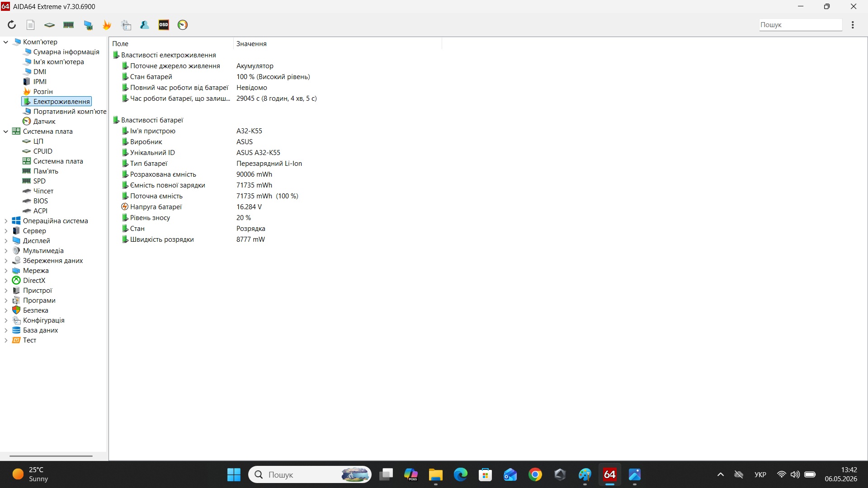This screenshot has height=488, width=868.
Task: Expand the Дисплей tree node
Action: (x=6, y=241)
